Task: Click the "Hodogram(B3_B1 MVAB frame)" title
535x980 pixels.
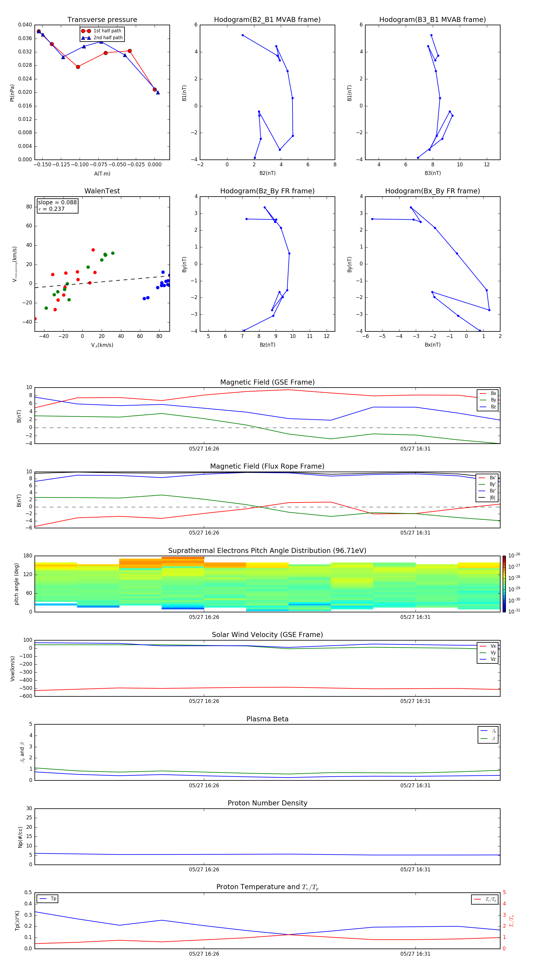Action: 432,20
